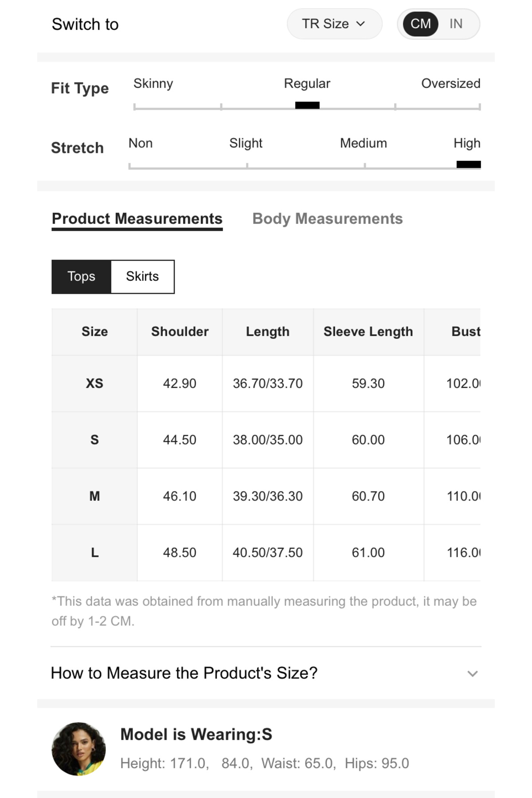The height and width of the screenshot is (798, 532).
Task: Click the Shoulder column header
Action: pyautogui.click(x=180, y=332)
